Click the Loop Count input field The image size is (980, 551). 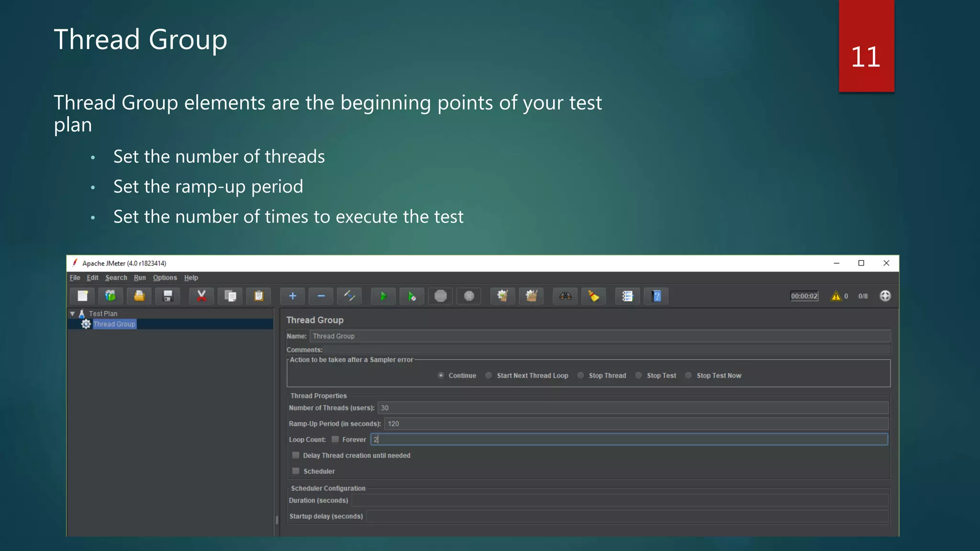point(629,439)
